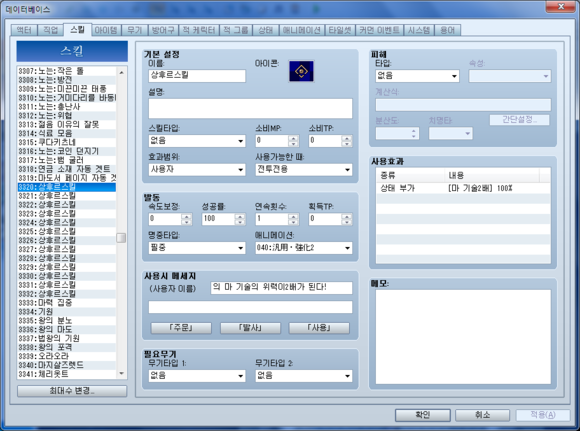
Task: Select skill 3339 오라오라
Action: click(67, 356)
